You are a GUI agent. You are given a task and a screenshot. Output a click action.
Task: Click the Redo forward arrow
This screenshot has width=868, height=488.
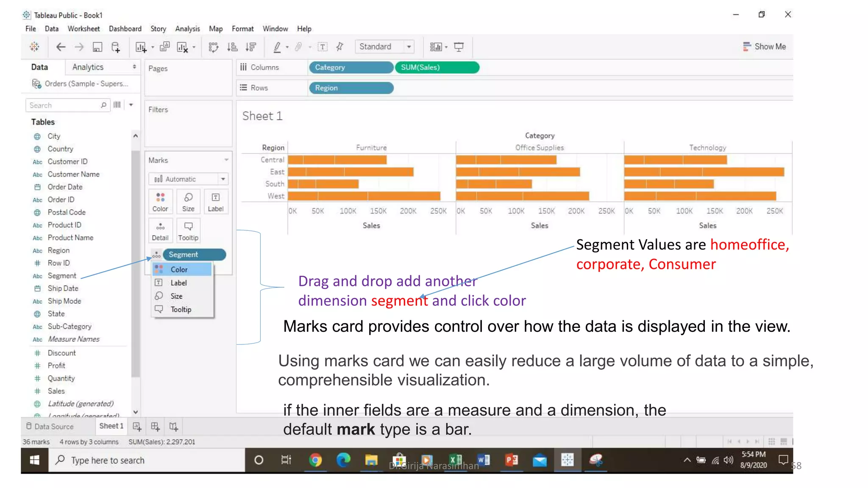click(x=79, y=47)
